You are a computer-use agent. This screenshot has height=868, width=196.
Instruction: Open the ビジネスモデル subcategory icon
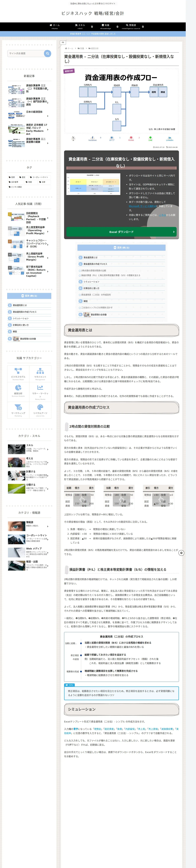(x=18, y=373)
